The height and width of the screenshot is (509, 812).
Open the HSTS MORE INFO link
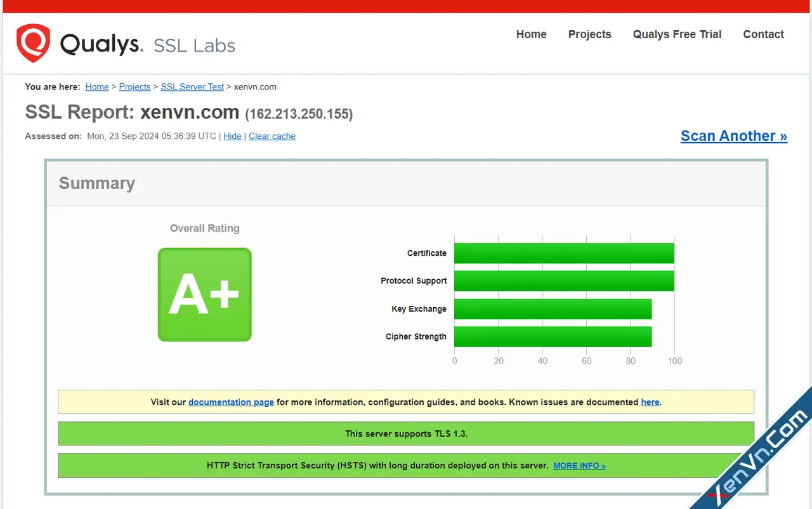(579, 466)
